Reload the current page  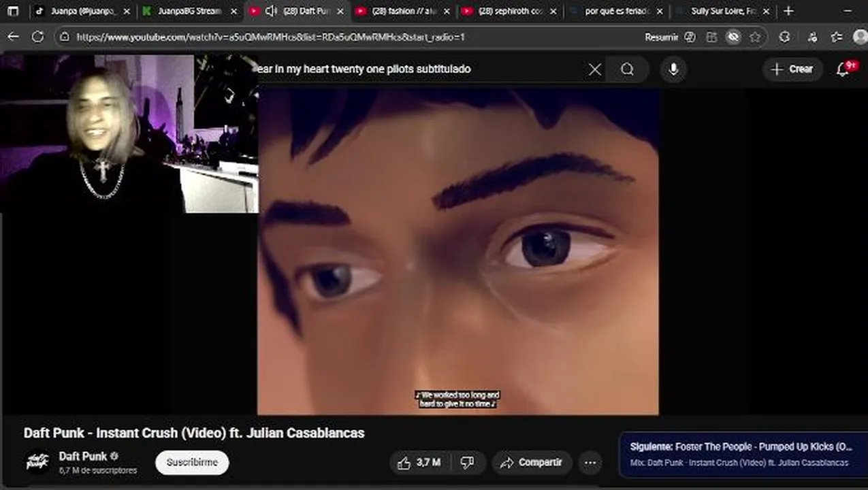[x=38, y=37]
